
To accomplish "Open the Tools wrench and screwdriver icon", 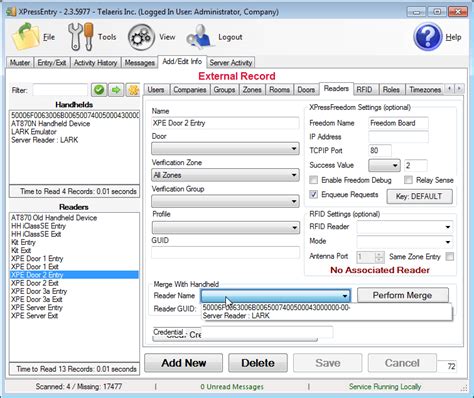I will [80, 37].
